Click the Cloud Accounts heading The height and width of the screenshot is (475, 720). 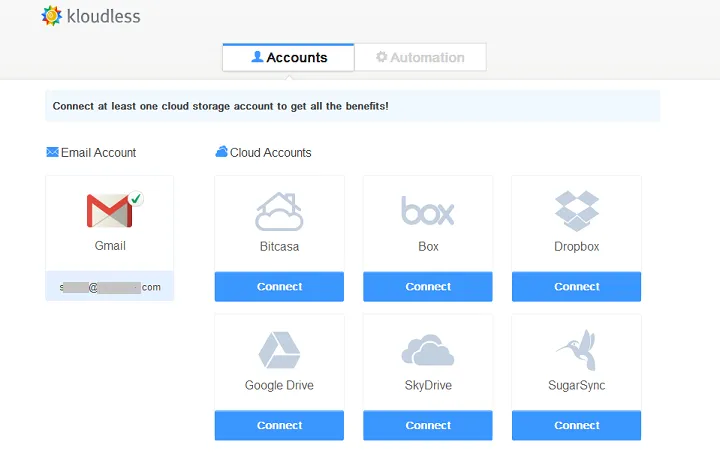[270, 153]
